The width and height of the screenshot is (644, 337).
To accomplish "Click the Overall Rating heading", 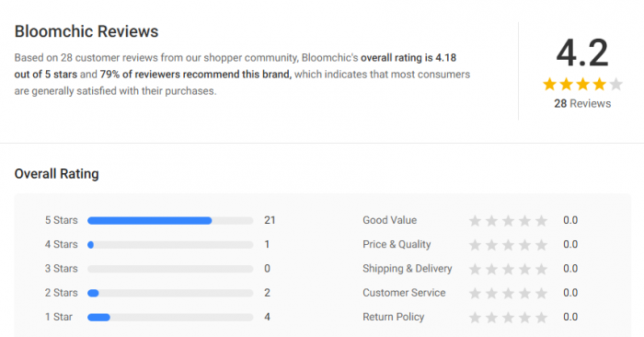I will [57, 174].
